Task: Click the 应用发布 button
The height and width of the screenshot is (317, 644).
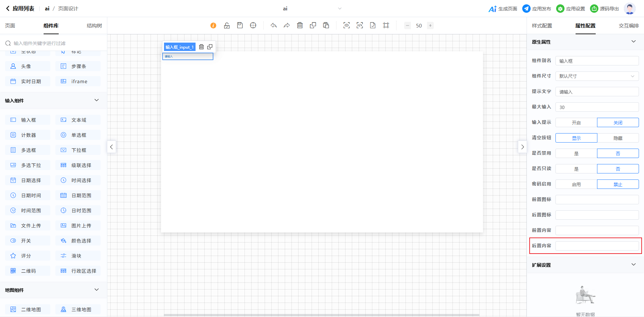Action: 537,9
